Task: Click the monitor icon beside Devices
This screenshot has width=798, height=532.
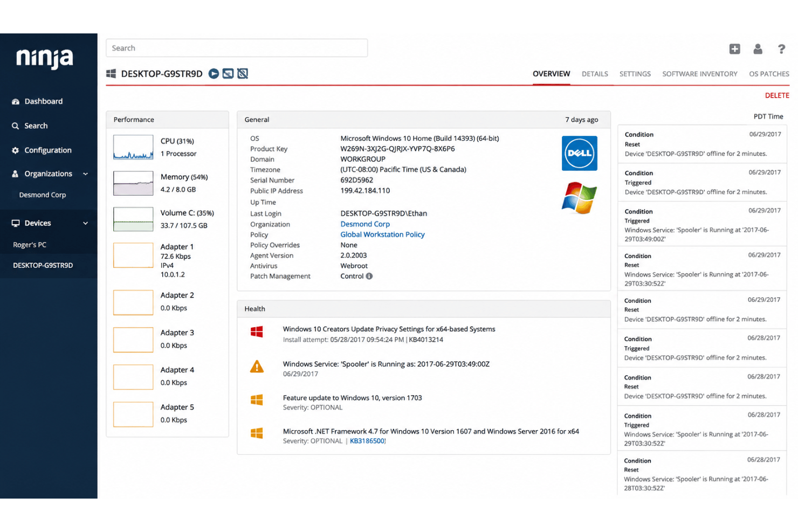Action: coord(16,223)
